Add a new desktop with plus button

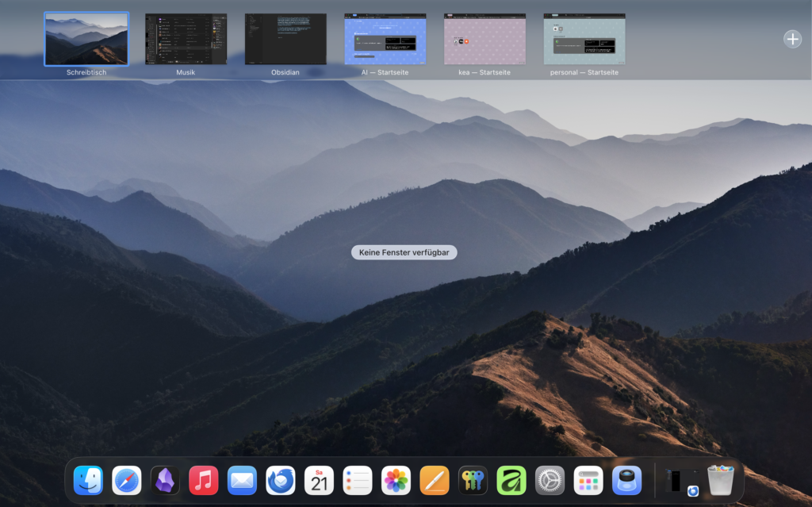(792, 39)
